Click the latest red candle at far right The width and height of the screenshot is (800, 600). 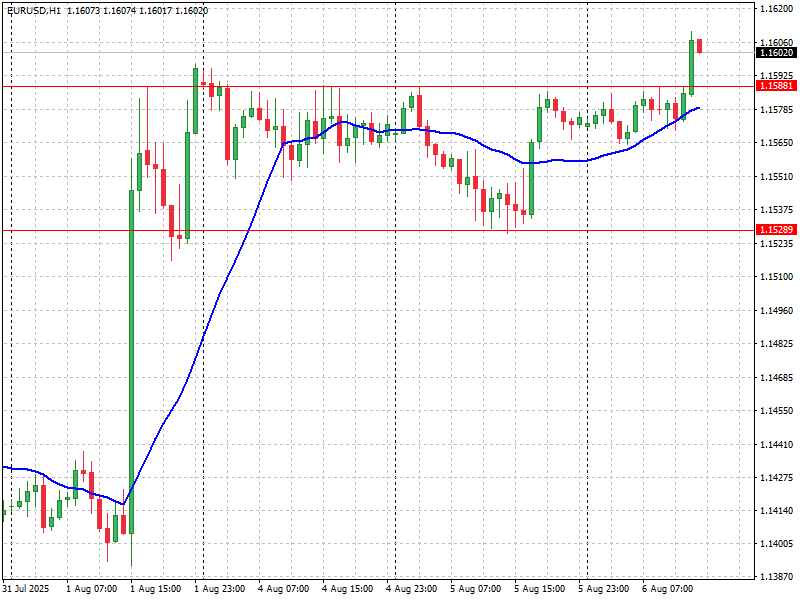tap(700, 46)
